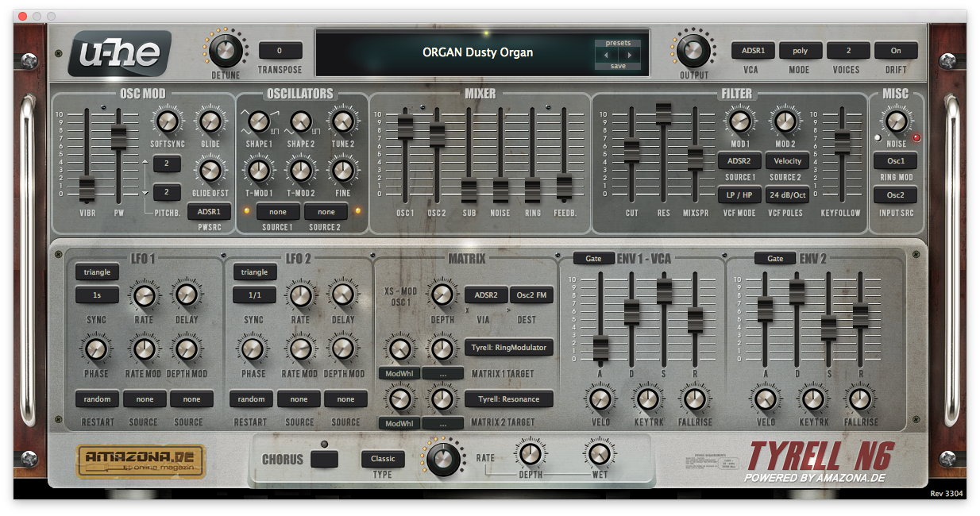Click the next preset arrow
Viewport: 980px width, 516px height.
[x=630, y=55]
